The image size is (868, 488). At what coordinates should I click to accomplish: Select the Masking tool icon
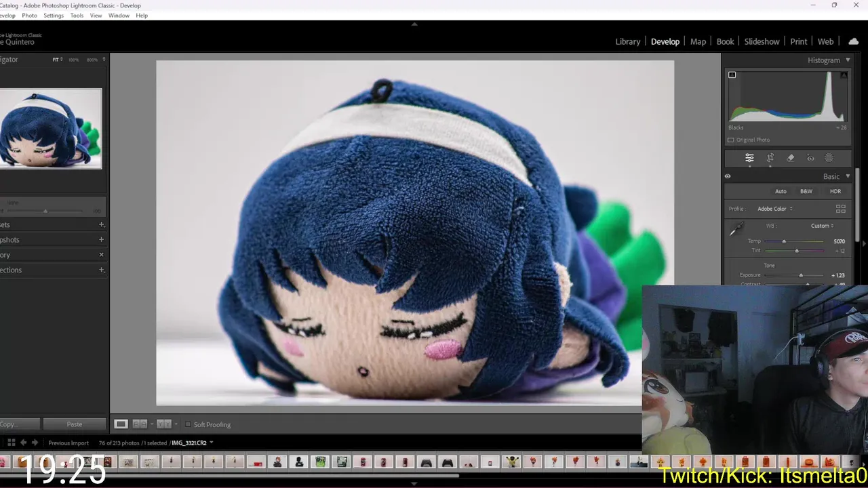[829, 158]
